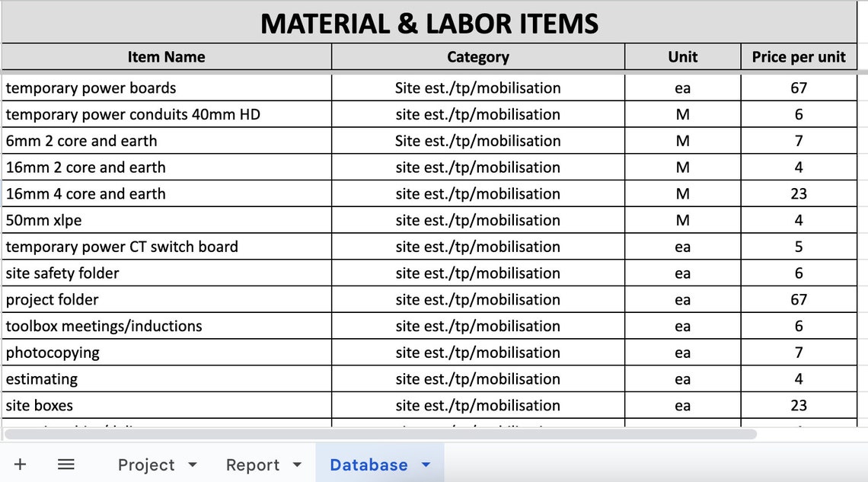
Task: Click the MATERIAL & LABOR ITEMS title cell
Action: [x=430, y=24]
